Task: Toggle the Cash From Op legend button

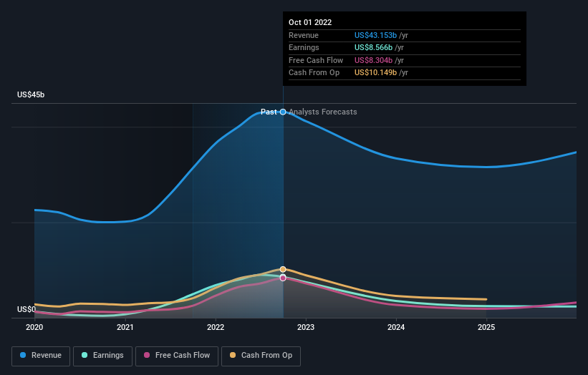Action: pyautogui.click(x=261, y=356)
